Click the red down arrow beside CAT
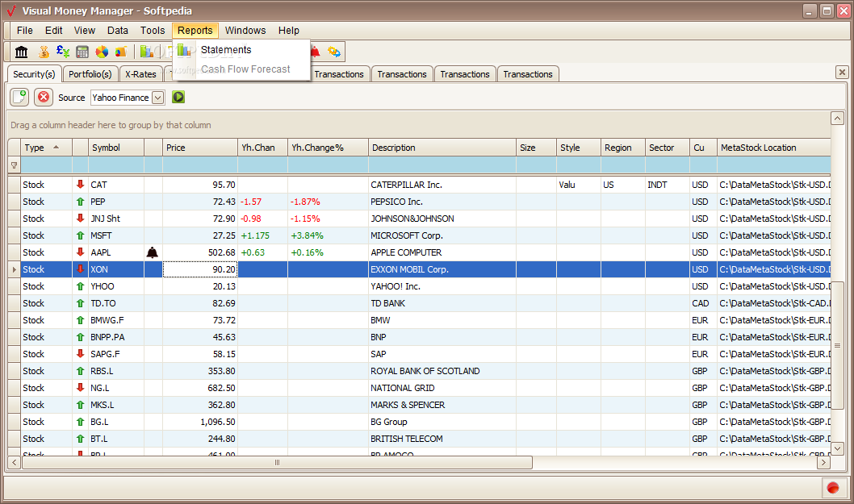Viewport: 854px width, 504px height. click(x=80, y=185)
